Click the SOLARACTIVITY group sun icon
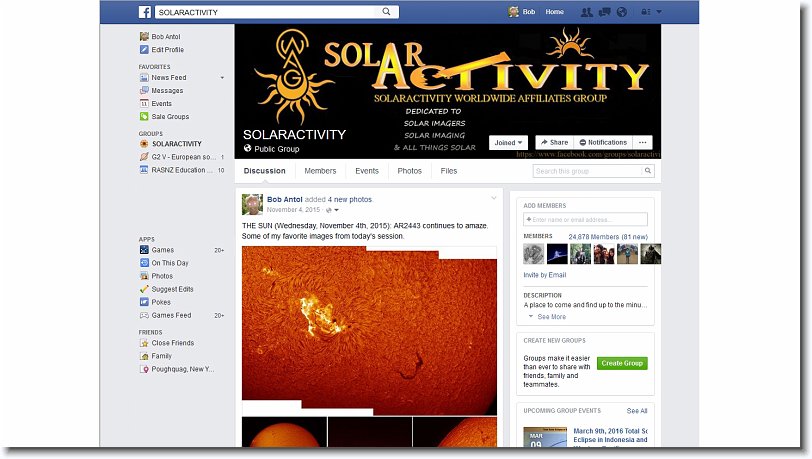 144,144
